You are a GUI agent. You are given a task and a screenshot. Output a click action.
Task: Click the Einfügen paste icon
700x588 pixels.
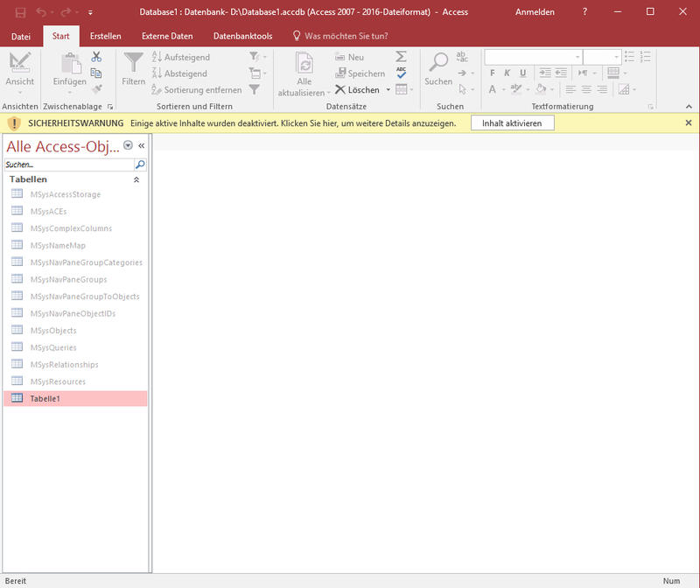70,63
